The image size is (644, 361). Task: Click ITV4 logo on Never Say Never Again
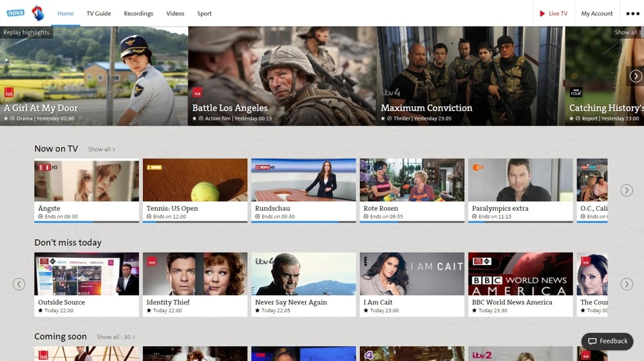click(263, 261)
